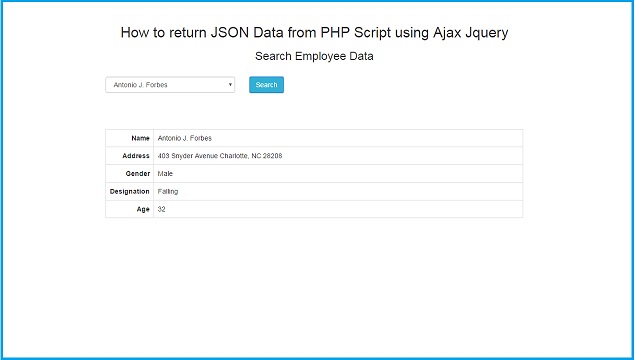This screenshot has height=360, width=635.
Task: Select the '403 Snyder Avenue Charlotte' address value
Action: [x=220, y=156]
